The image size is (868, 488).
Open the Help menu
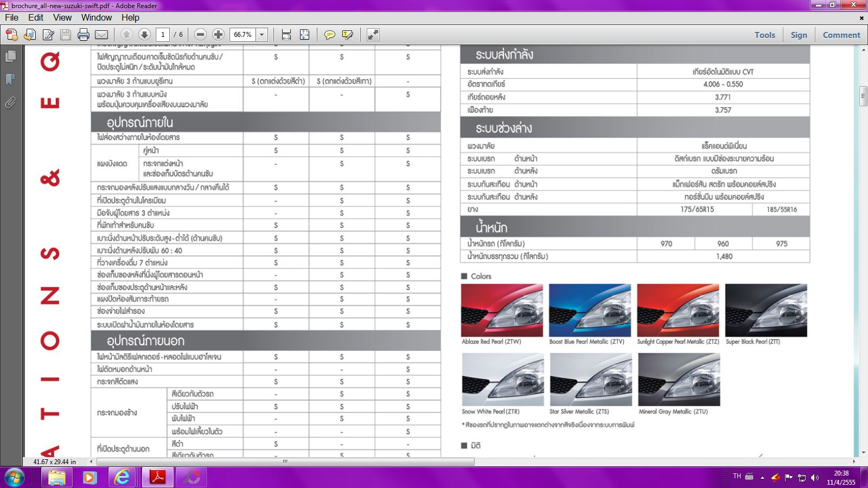[x=130, y=17]
